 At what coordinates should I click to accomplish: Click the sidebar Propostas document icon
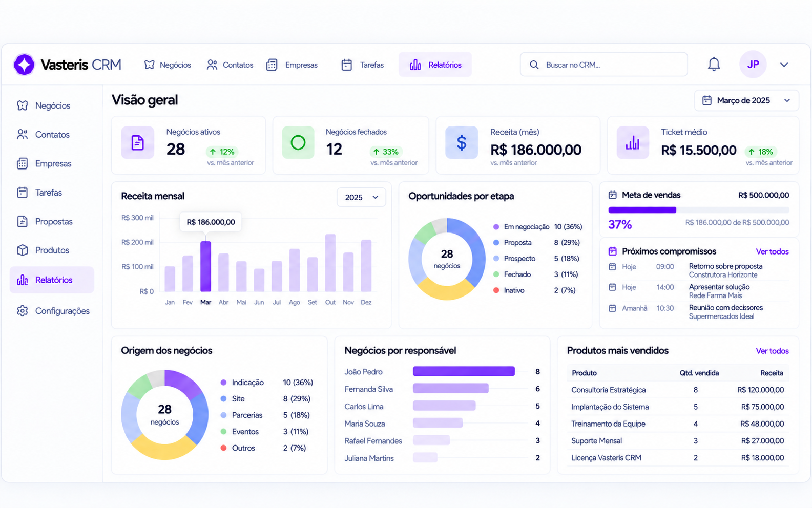click(22, 221)
